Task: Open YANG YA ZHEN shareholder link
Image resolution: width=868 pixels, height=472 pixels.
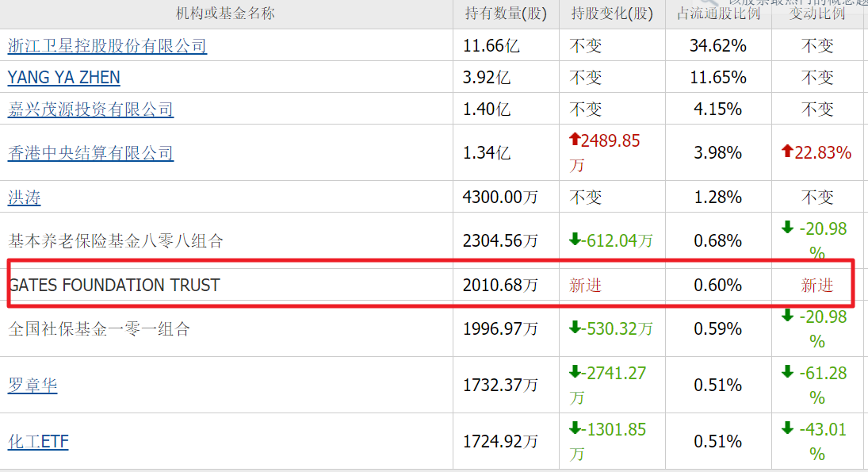Action: click(63, 77)
